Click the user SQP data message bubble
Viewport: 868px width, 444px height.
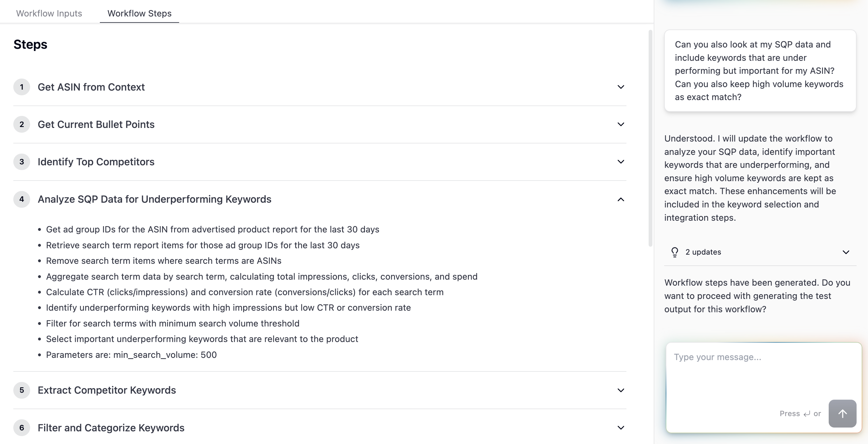click(760, 71)
